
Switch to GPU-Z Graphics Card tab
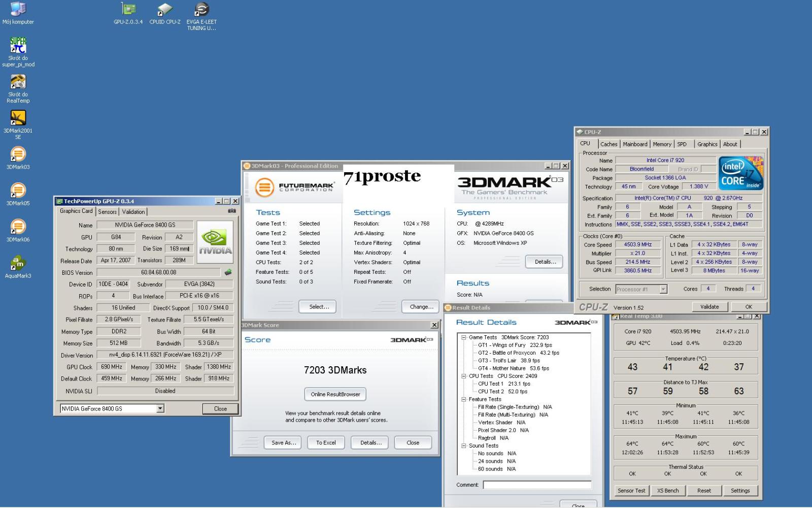pos(76,211)
